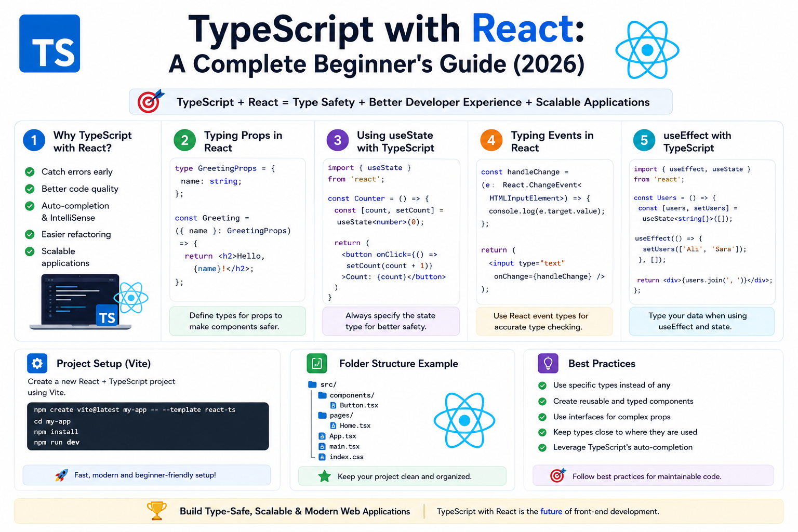Click the check mark beside Easier refactoring
Viewport: 798px width, 532px height.
pos(30,235)
